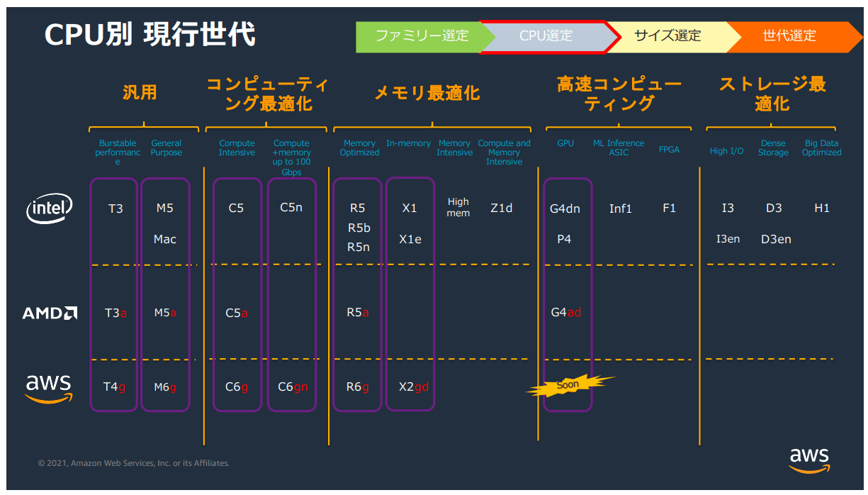Click the M6g instance in AWS row
This screenshot has width=868, height=495.
click(x=165, y=387)
